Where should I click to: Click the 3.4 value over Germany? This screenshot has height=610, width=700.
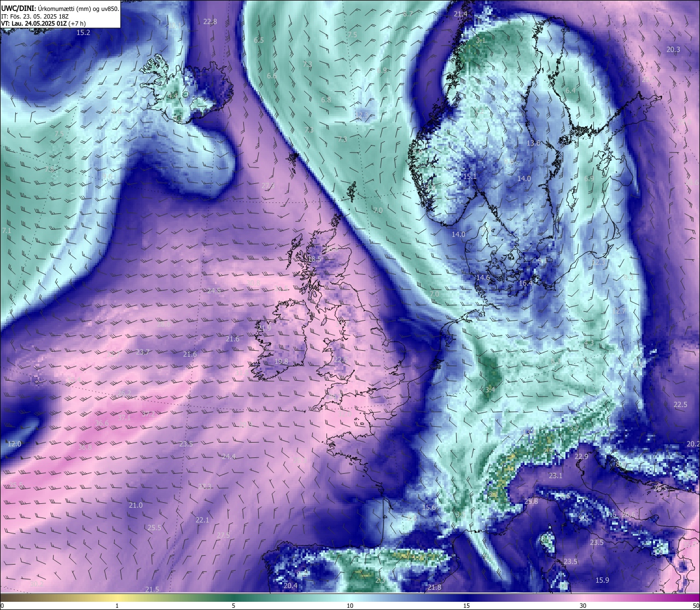click(x=491, y=390)
